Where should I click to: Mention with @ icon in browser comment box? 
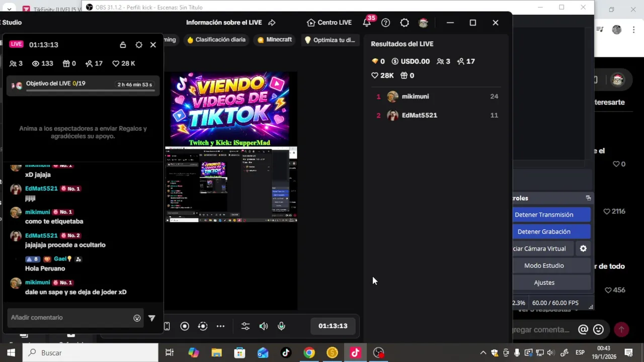(583, 330)
